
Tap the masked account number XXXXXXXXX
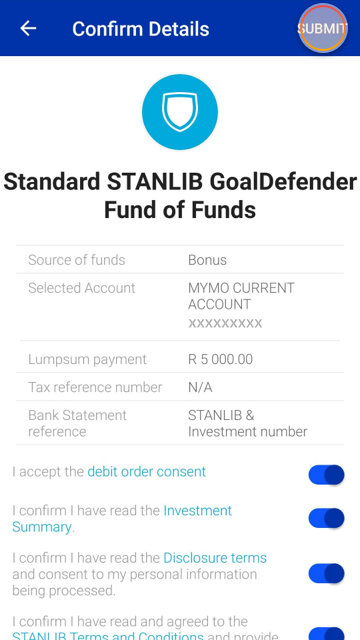tap(225, 323)
